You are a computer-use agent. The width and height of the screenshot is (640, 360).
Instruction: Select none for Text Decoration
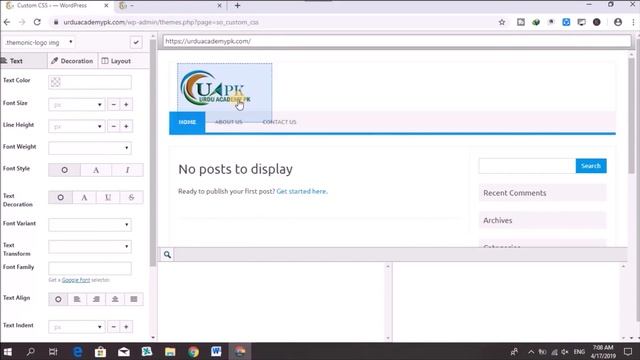pyautogui.click(x=60, y=197)
